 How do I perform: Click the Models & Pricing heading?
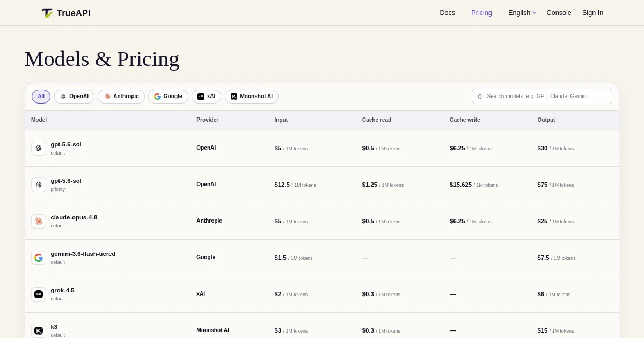coord(102,59)
